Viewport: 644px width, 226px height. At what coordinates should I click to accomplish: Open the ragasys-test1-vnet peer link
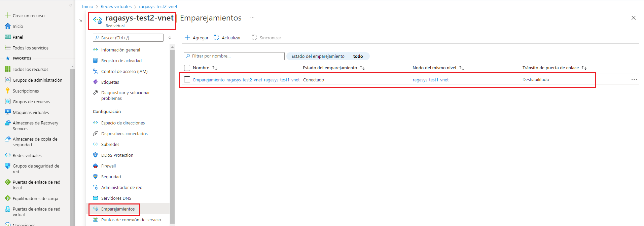431,80
